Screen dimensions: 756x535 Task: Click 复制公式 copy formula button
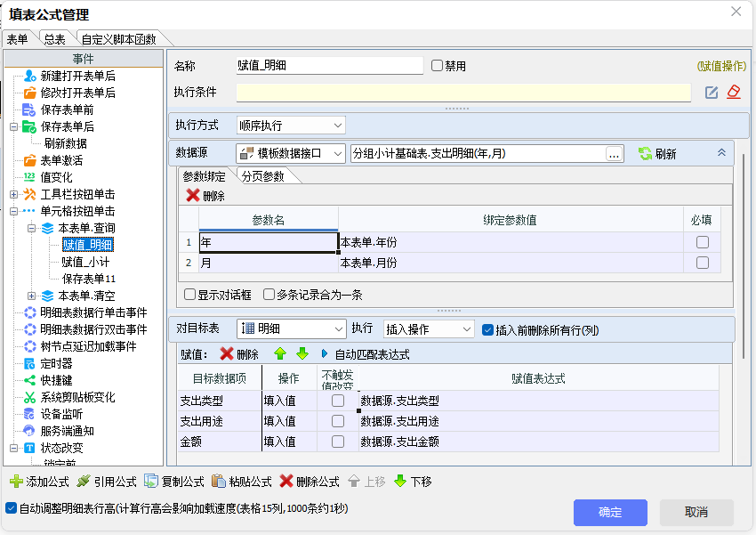(x=177, y=482)
